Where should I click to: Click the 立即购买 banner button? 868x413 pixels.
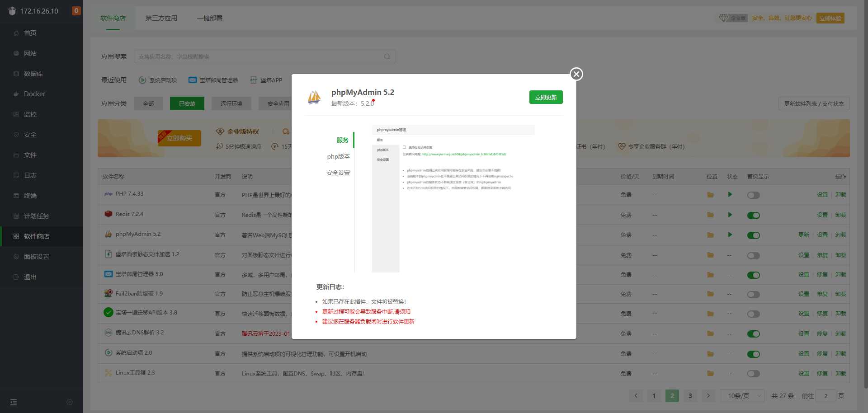(x=179, y=138)
